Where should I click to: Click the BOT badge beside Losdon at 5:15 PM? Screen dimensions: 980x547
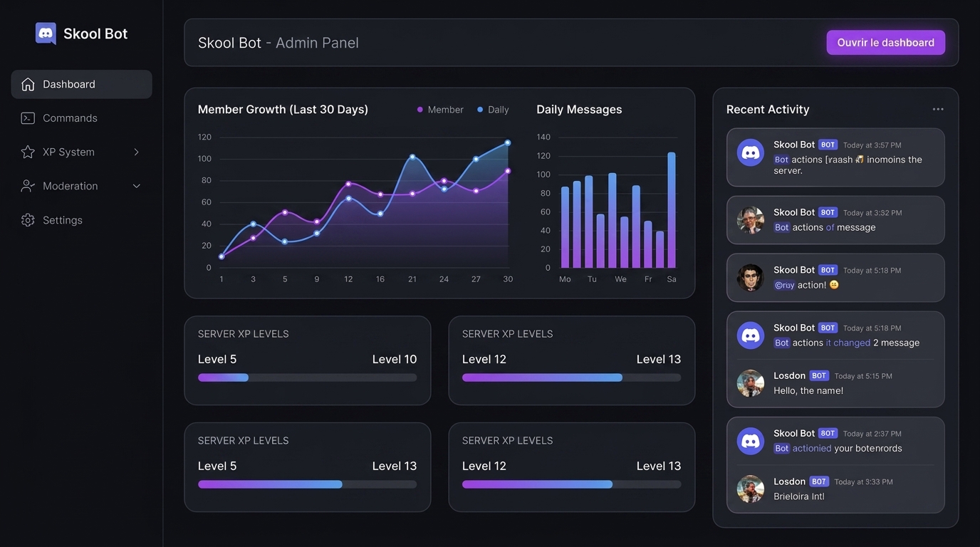[x=819, y=375]
